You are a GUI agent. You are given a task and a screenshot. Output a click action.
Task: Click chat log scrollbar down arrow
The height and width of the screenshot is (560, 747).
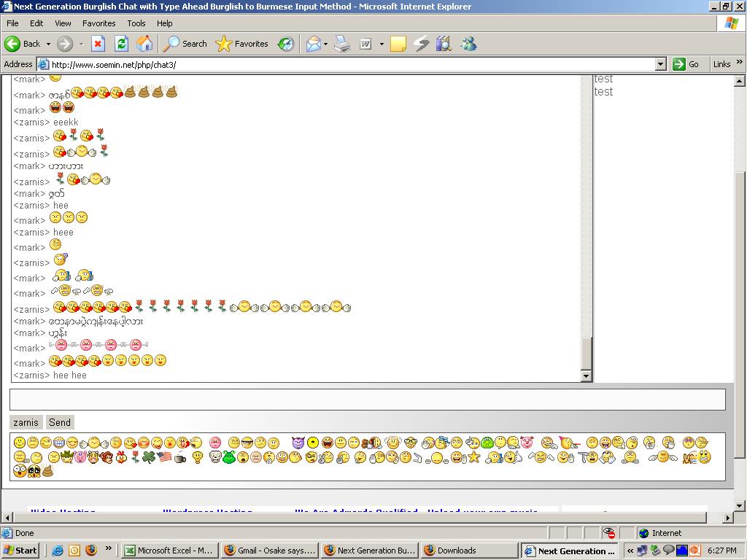pos(587,376)
